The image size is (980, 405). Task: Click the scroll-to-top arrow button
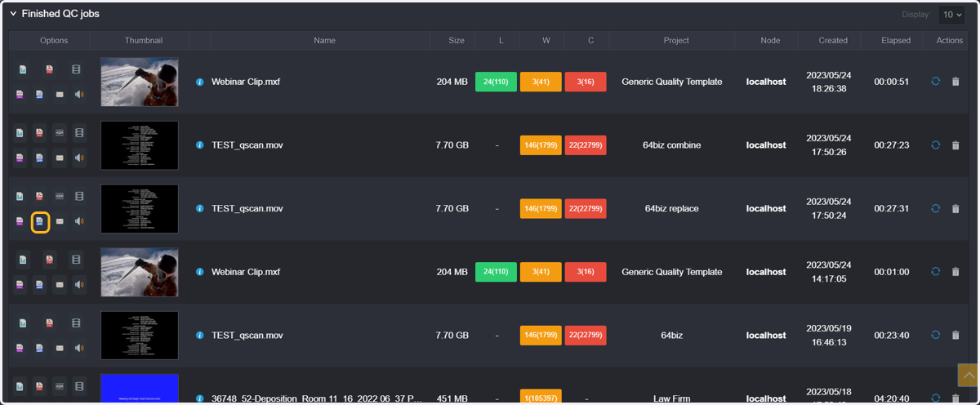969,375
